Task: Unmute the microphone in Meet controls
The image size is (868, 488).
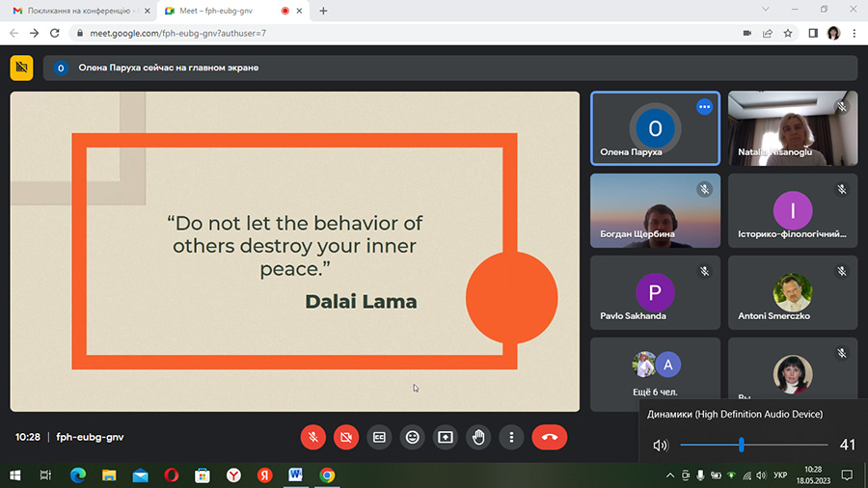Action: pyautogui.click(x=312, y=437)
